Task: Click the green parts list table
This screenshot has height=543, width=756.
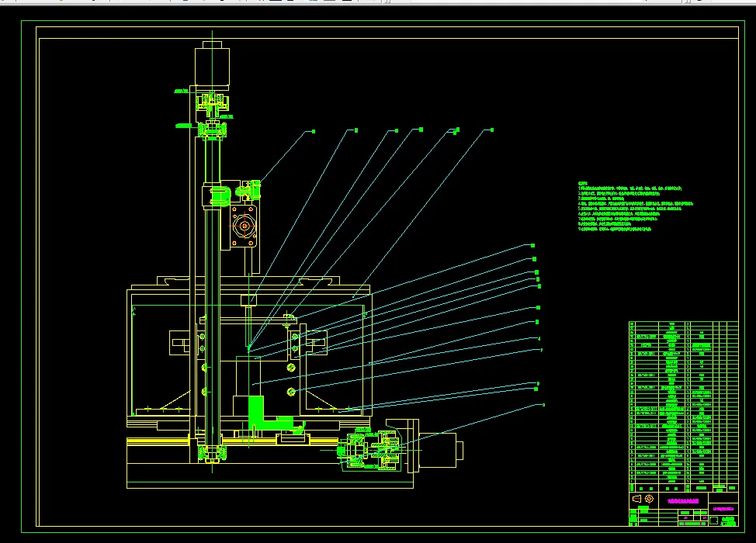Action: coord(683,406)
